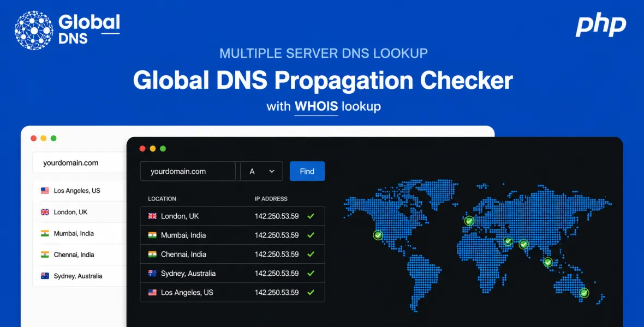The height and width of the screenshot is (327, 644).
Task: Select Sydney, Australia in light window
Action: click(78, 276)
